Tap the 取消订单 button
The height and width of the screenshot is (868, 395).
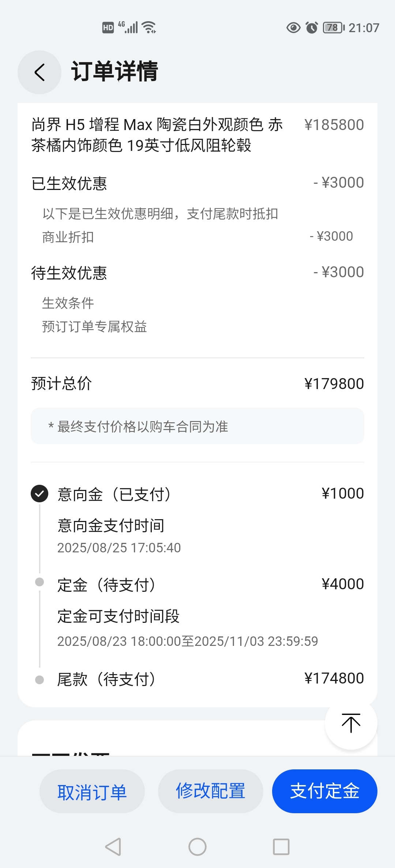92,791
